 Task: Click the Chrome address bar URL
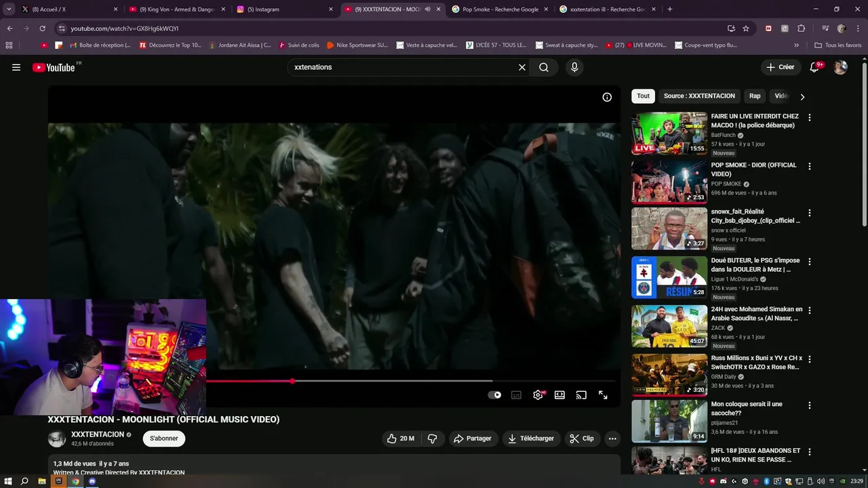click(124, 28)
